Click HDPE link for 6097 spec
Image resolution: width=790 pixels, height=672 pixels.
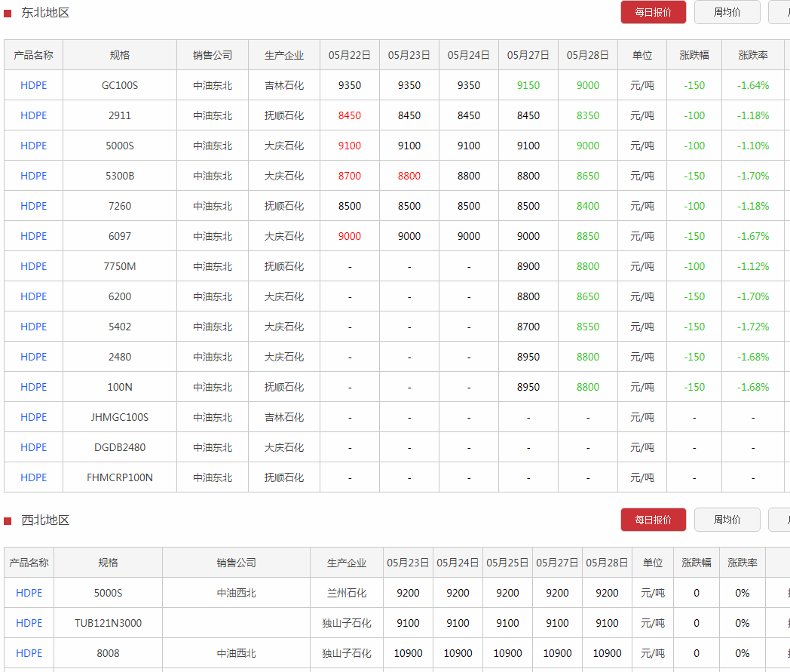click(33, 236)
